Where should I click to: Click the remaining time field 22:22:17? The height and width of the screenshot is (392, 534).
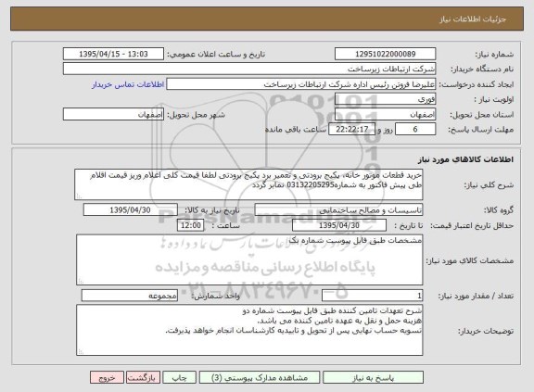point(351,129)
